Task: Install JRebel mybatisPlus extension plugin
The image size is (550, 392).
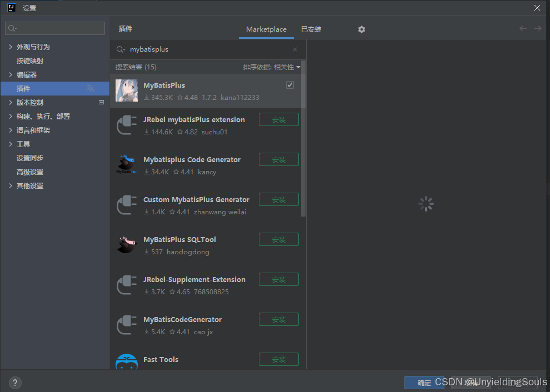Action: 279,119
